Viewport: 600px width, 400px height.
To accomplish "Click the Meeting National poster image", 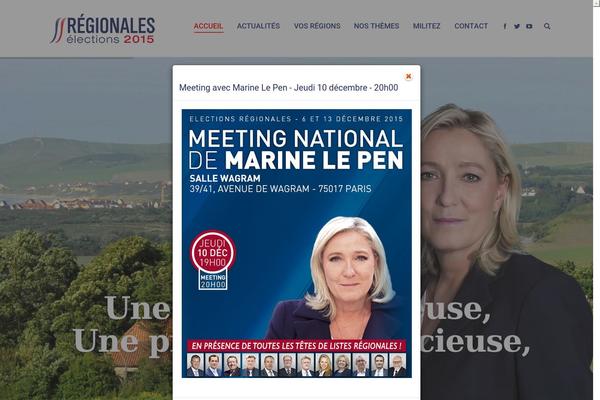I will coord(297,243).
